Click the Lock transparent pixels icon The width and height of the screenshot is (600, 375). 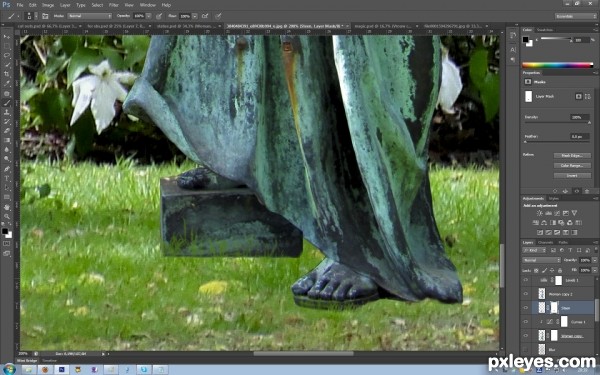point(536,270)
